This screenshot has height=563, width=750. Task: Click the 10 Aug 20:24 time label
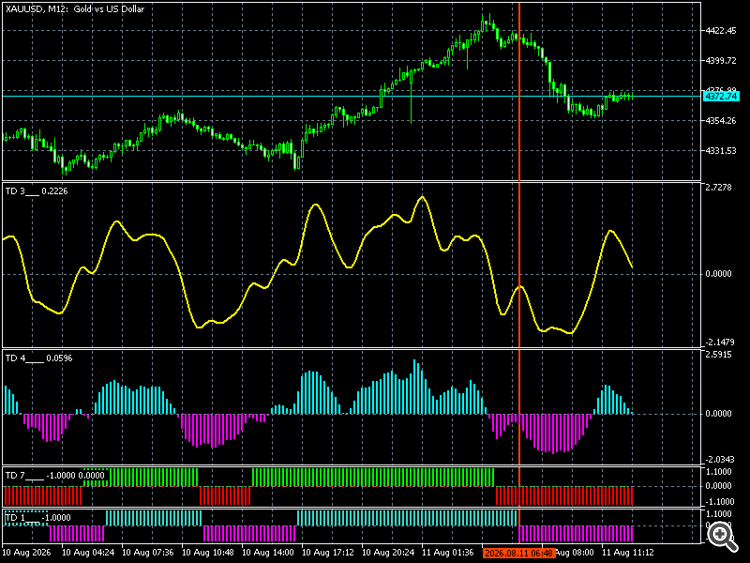[x=388, y=553]
